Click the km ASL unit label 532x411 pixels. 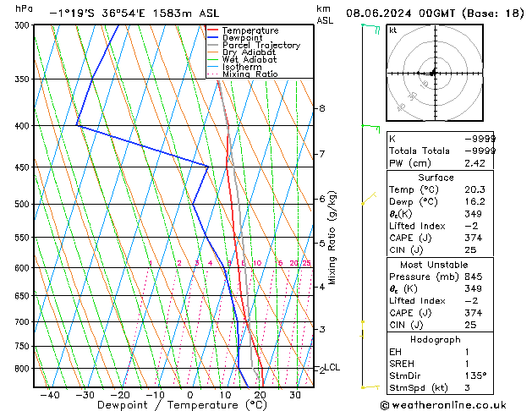[325, 14]
